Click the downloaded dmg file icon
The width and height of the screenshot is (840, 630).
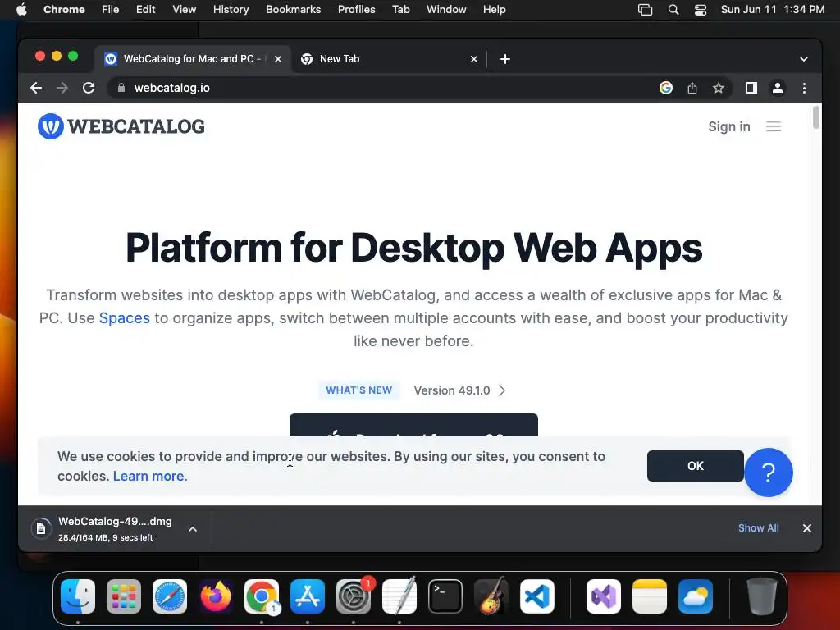[41, 529]
